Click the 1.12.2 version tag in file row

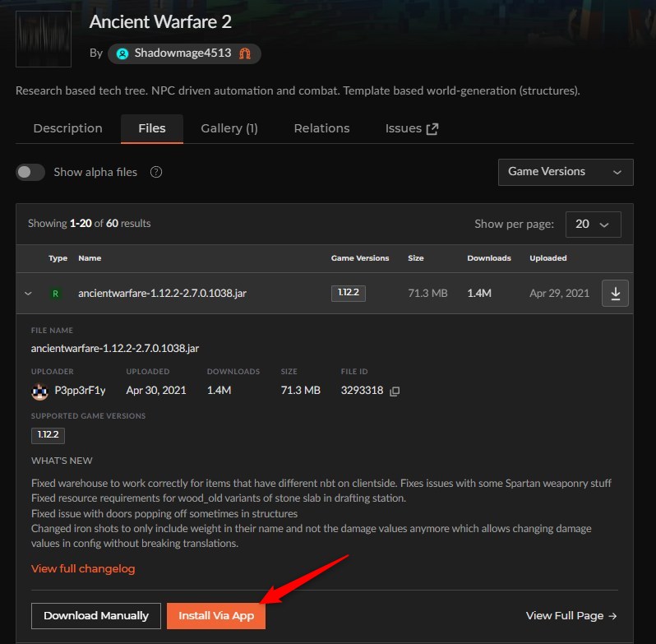[x=348, y=293]
